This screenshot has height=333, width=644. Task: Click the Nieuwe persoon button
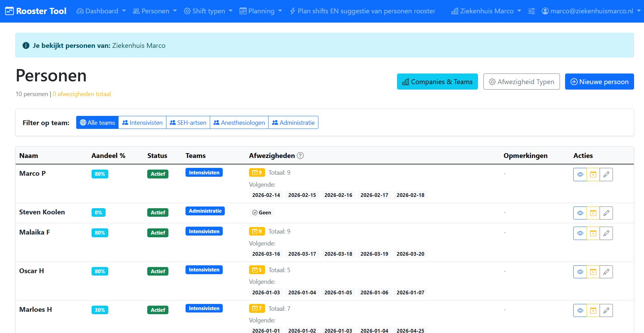[599, 81]
